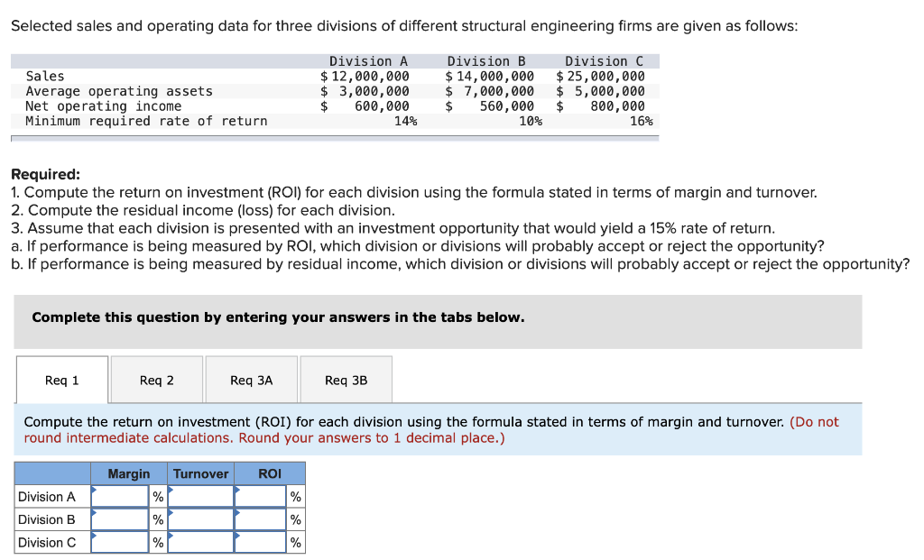
Task: Click the hint triangle in Division A Margin cell
Action: tap(94, 491)
